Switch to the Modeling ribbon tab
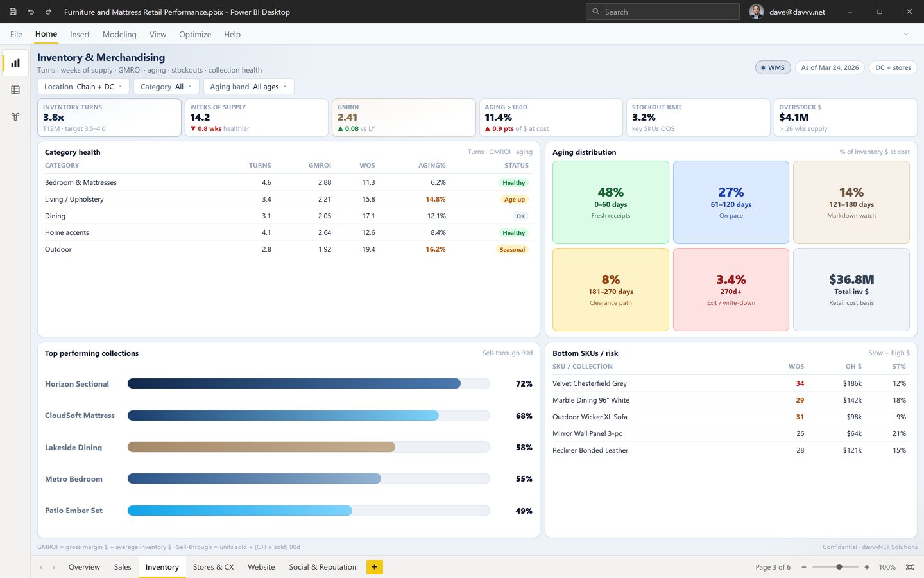The image size is (924, 578). 119,35
